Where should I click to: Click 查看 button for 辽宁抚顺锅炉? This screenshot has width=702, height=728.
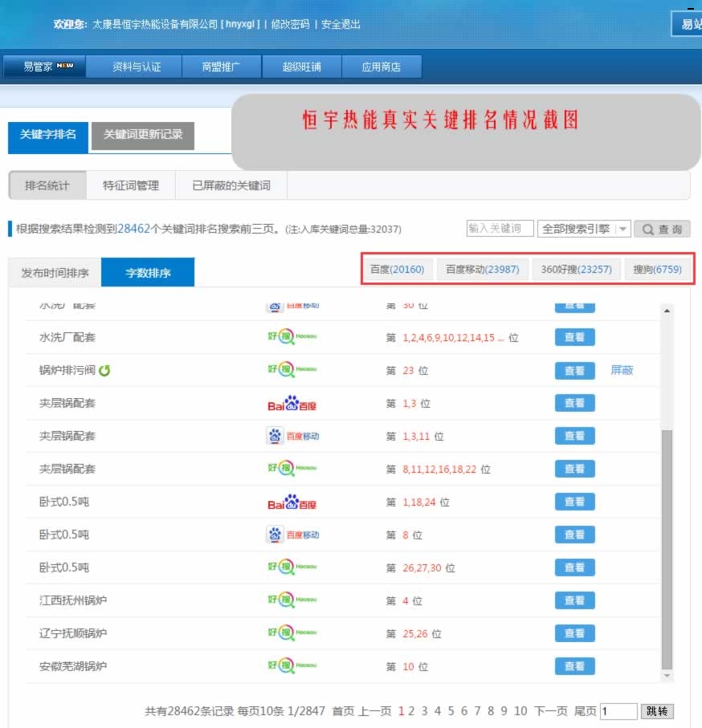click(574, 633)
